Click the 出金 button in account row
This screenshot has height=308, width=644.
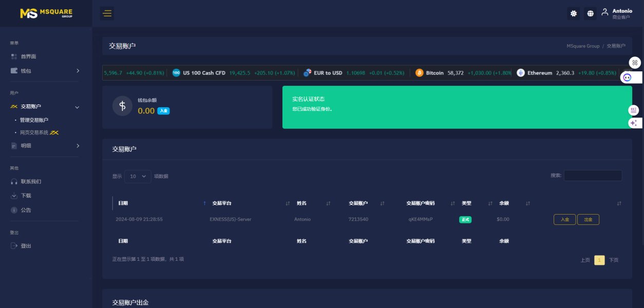[x=588, y=219]
